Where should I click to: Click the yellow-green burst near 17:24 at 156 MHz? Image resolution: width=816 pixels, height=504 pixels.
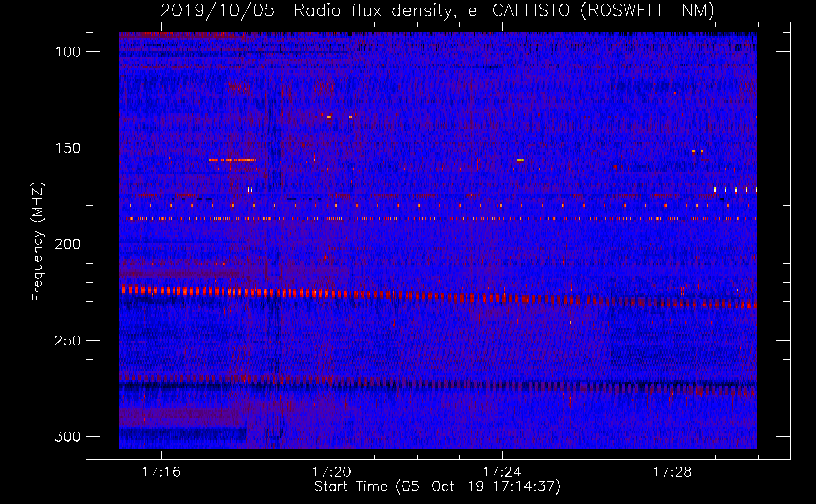coord(520,160)
